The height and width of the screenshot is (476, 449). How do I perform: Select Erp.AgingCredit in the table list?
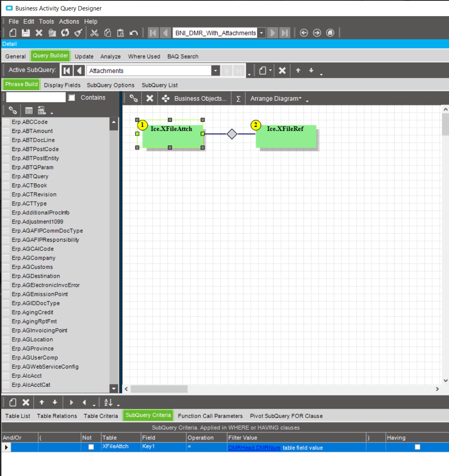pyautogui.click(x=33, y=313)
